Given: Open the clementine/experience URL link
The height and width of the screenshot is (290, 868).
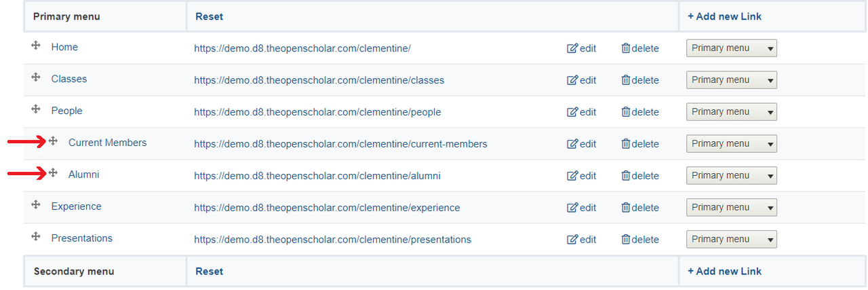Looking at the screenshot, I should [327, 208].
